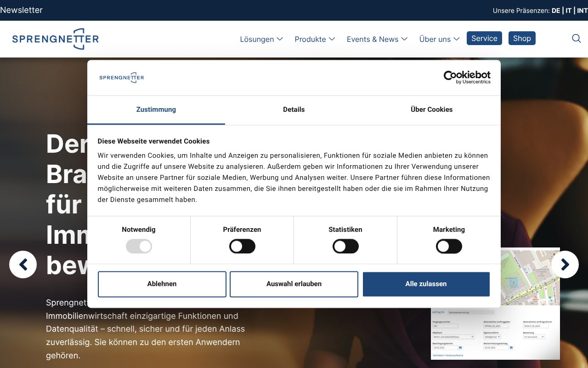Screen dimensions: 588x368
Task: Click the Alle zulassen button
Action: pyautogui.click(x=426, y=284)
